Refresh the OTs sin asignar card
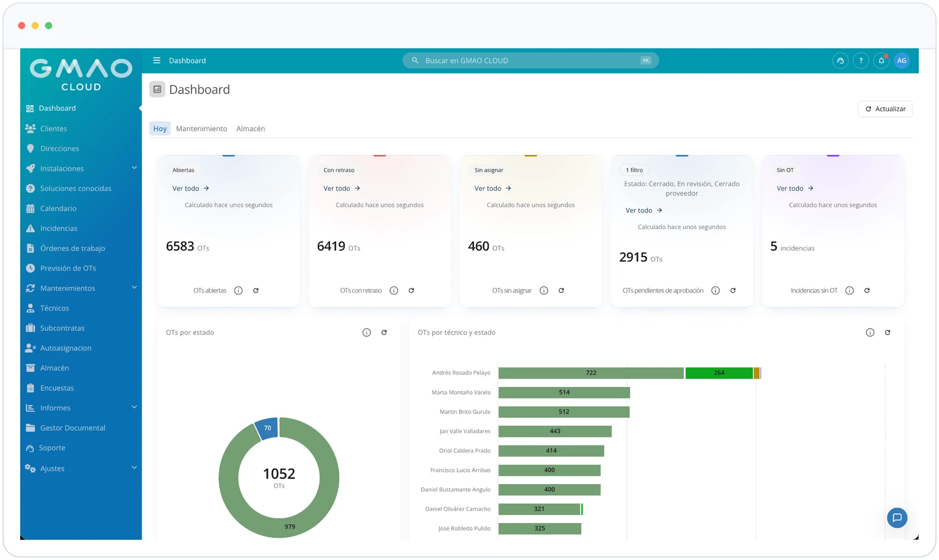Image resolution: width=939 pixels, height=560 pixels. pyautogui.click(x=561, y=290)
